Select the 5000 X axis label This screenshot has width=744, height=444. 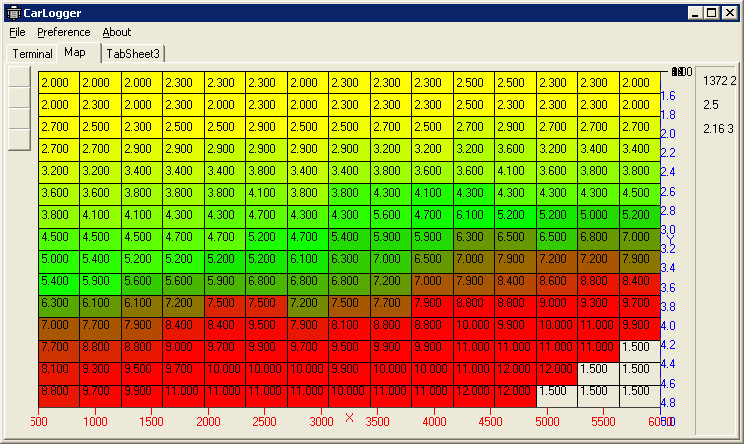547,421
